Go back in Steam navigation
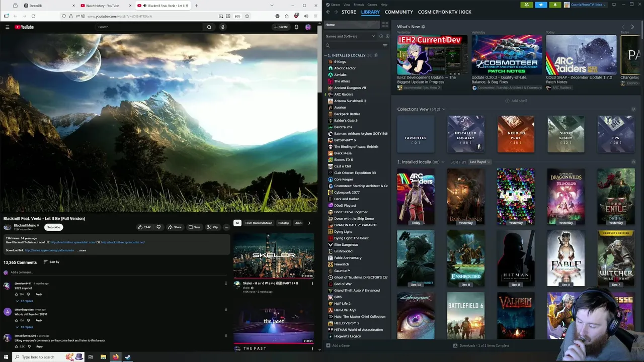The width and height of the screenshot is (644, 362). tap(328, 12)
